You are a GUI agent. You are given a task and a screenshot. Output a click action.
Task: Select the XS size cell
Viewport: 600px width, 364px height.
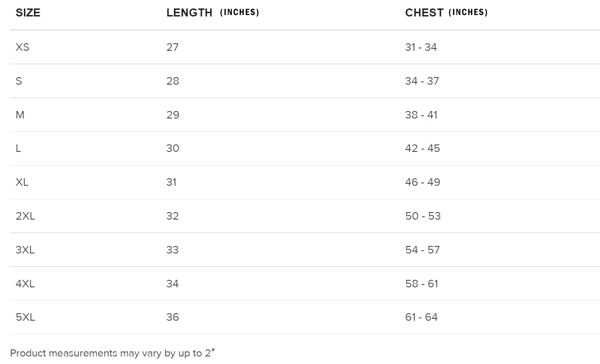click(23, 47)
